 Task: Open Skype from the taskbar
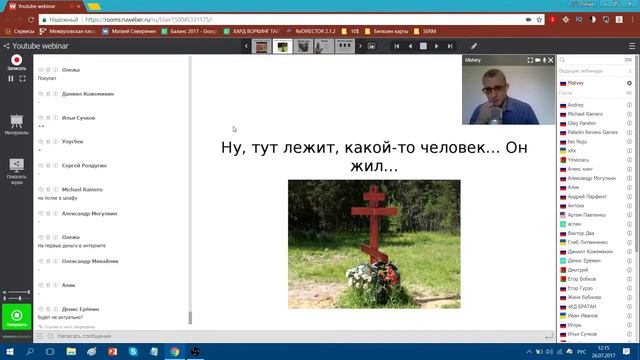(133, 351)
